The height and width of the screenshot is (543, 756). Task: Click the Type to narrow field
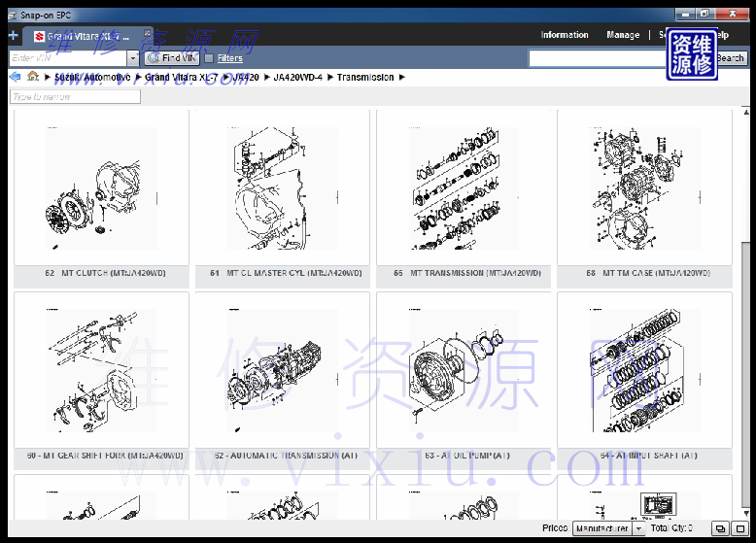(75, 97)
